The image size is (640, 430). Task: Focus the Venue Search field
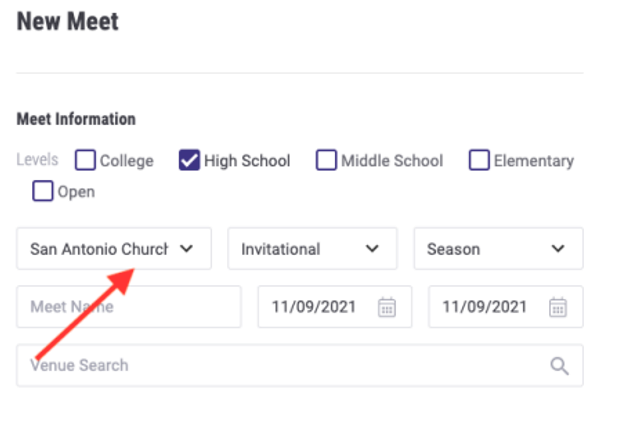point(280,366)
